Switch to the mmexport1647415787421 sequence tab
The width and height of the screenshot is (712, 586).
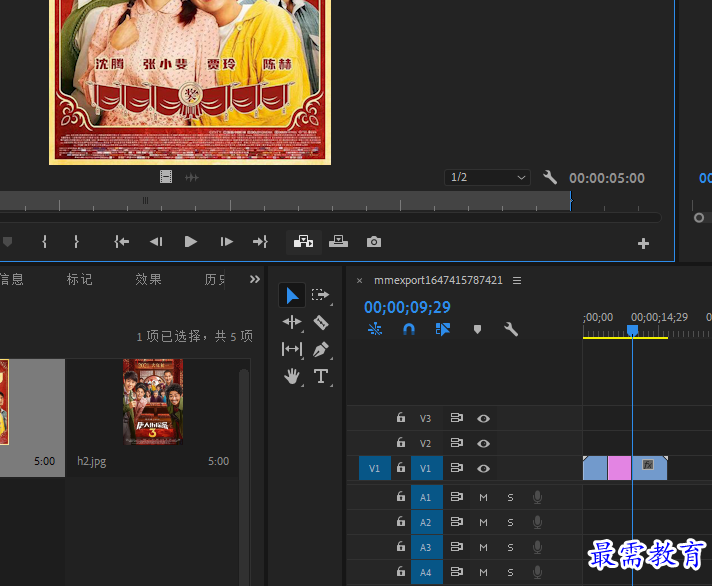pos(438,280)
